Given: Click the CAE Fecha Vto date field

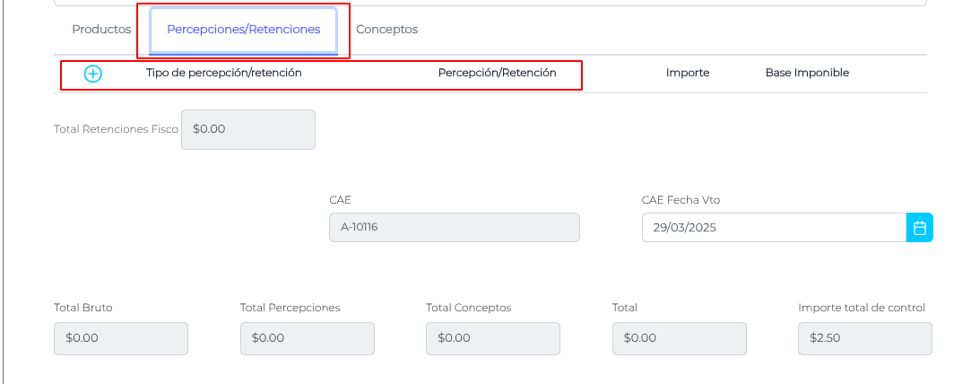Looking at the screenshot, I should 773,228.
